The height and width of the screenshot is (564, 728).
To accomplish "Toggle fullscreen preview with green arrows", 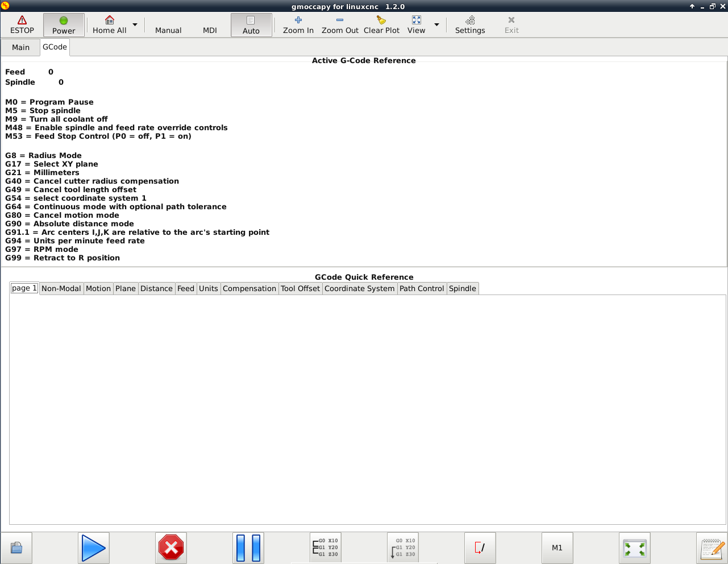I will (635, 548).
